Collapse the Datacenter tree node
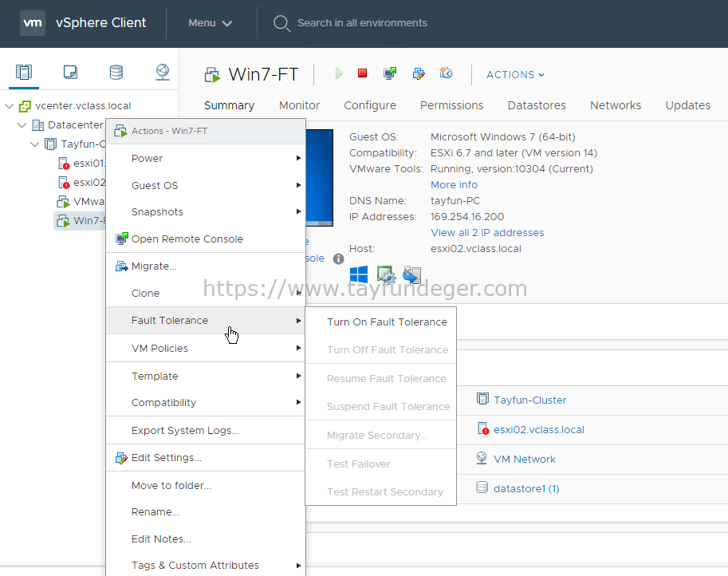The height and width of the screenshot is (576, 728). (22, 125)
